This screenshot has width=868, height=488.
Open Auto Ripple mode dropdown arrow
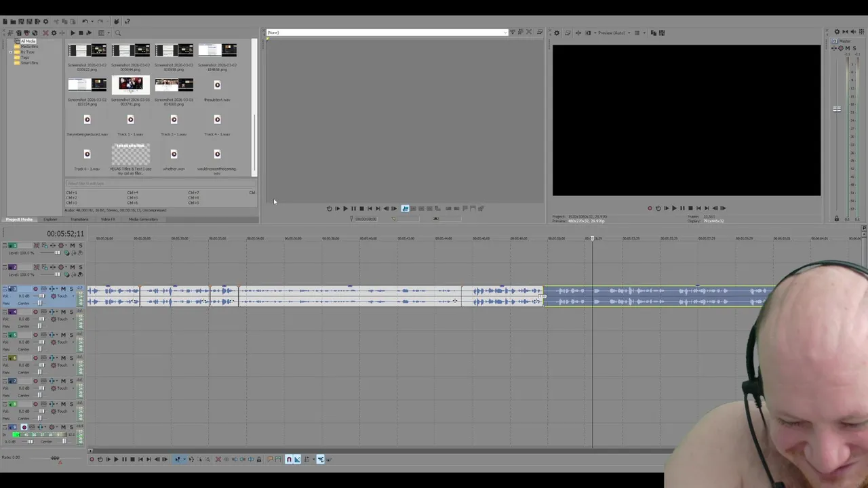point(313,459)
